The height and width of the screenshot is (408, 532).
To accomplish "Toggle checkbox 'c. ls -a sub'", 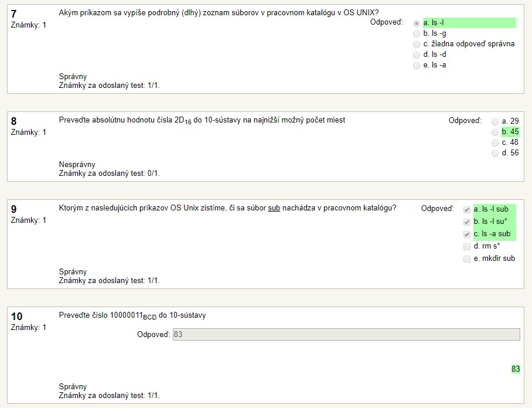I will 467,234.
